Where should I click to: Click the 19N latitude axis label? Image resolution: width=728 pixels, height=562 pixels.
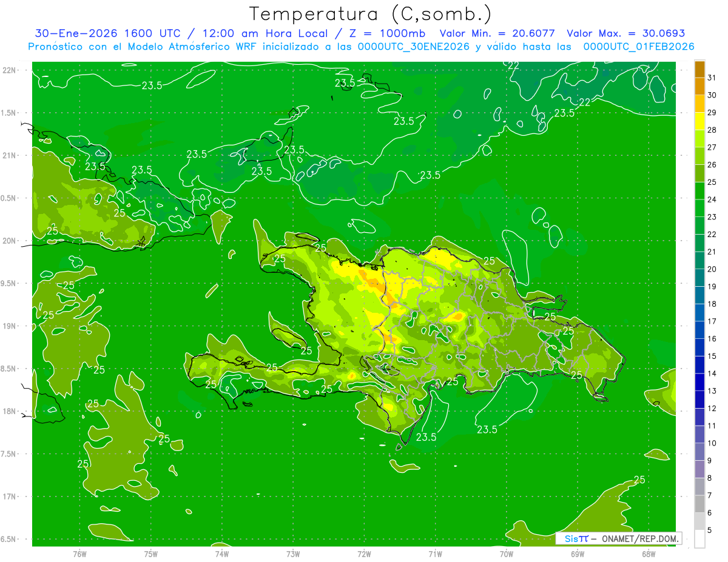coord(10,326)
